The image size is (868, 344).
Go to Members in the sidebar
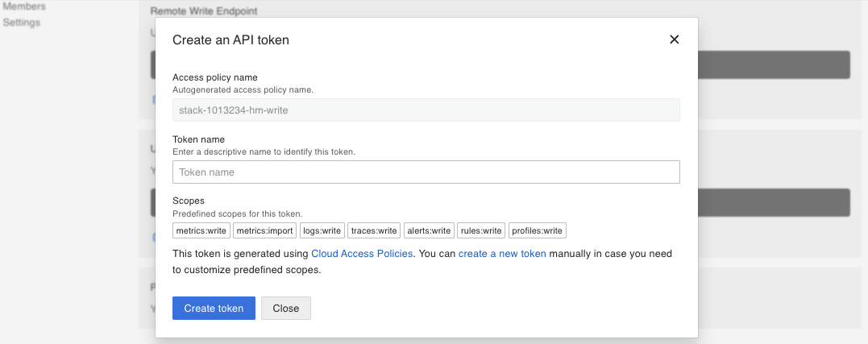pyautogui.click(x=24, y=6)
